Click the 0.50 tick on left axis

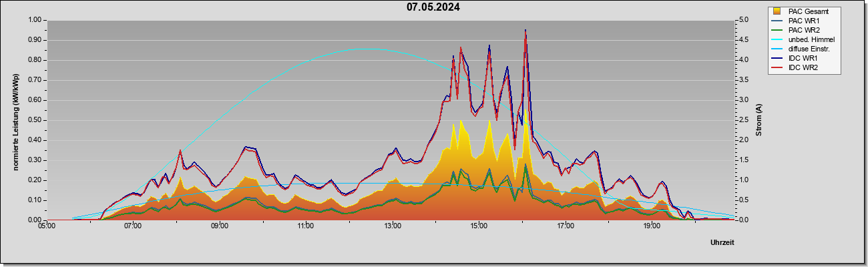point(33,120)
